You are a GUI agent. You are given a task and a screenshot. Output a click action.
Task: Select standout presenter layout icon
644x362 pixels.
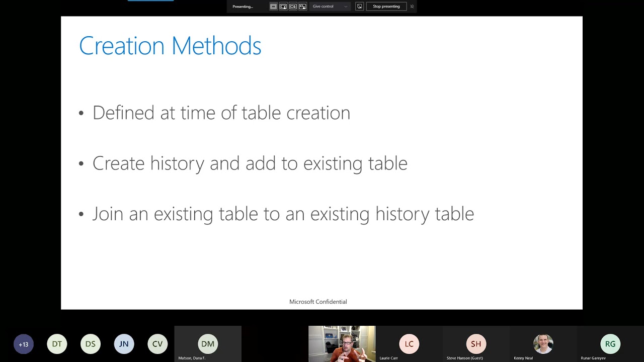click(x=283, y=7)
